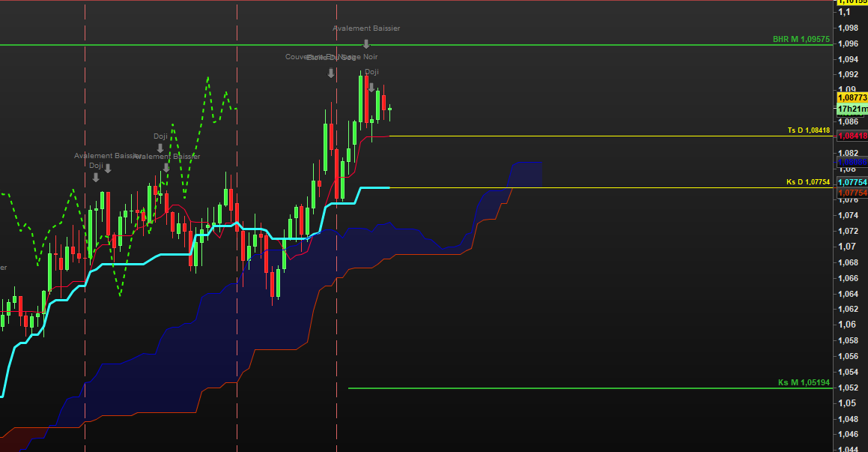Select the BHR M 1,09575 level label
This screenshot has height=452, width=868.
pyautogui.click(x=801, y=39)
